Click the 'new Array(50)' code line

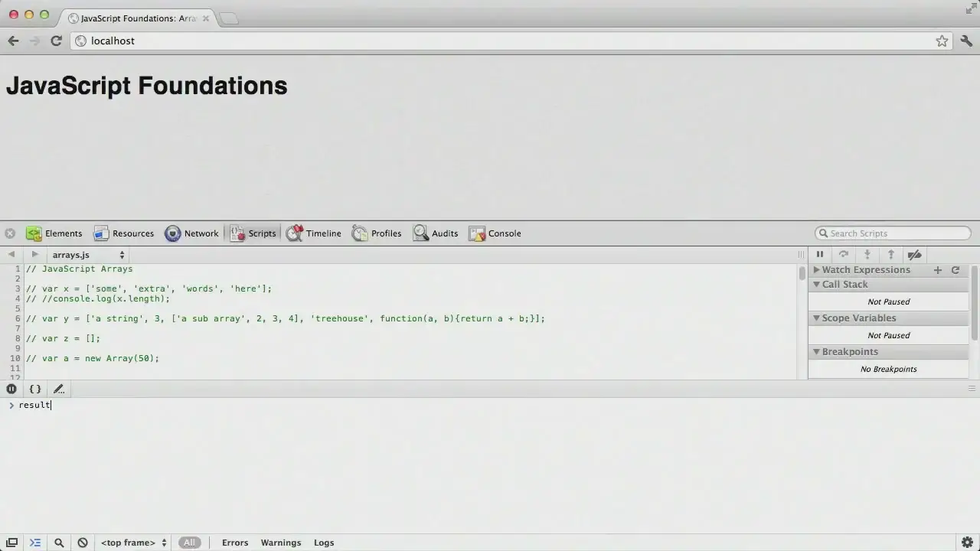click(92, 358)
